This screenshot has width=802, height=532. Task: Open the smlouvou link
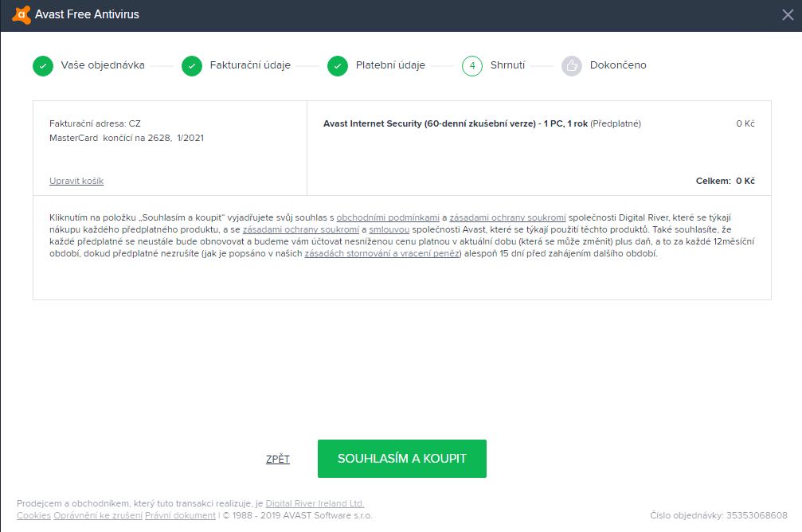[x=389, y=229]
